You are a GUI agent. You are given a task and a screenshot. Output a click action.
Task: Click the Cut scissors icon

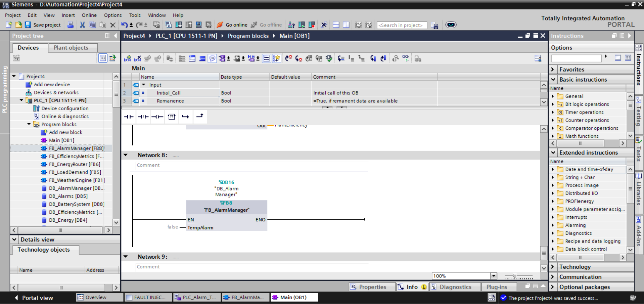[82, 25]
